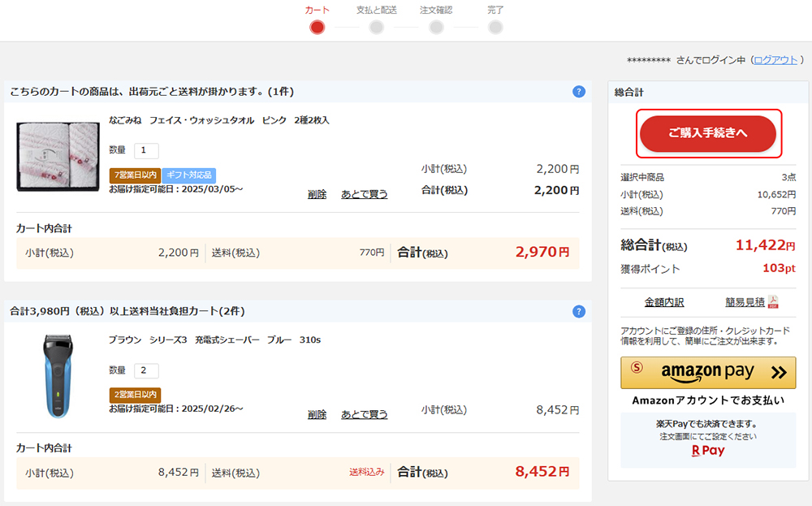The height and width of the screenshot is (506, 812).
Task: Click the 総合計 panel heading
Action: pyautogui.click(x=628, y=93)
